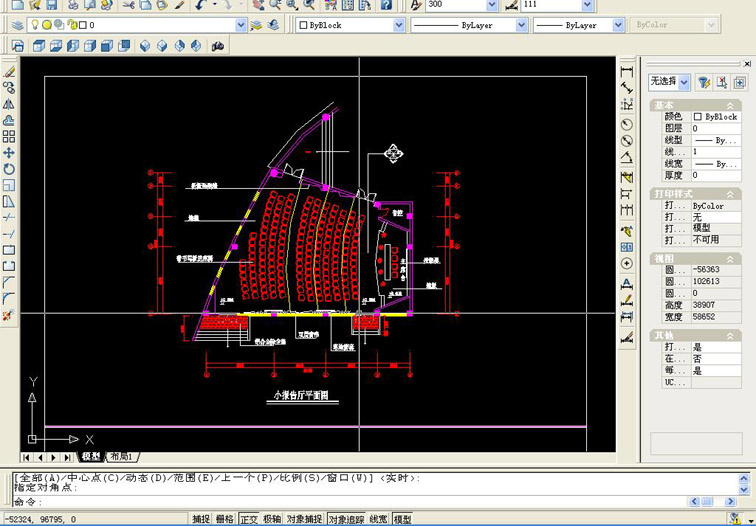This screenshot has width=756, height=526.
Task: Select the Scale tool
Action: [x=9, y=185]
